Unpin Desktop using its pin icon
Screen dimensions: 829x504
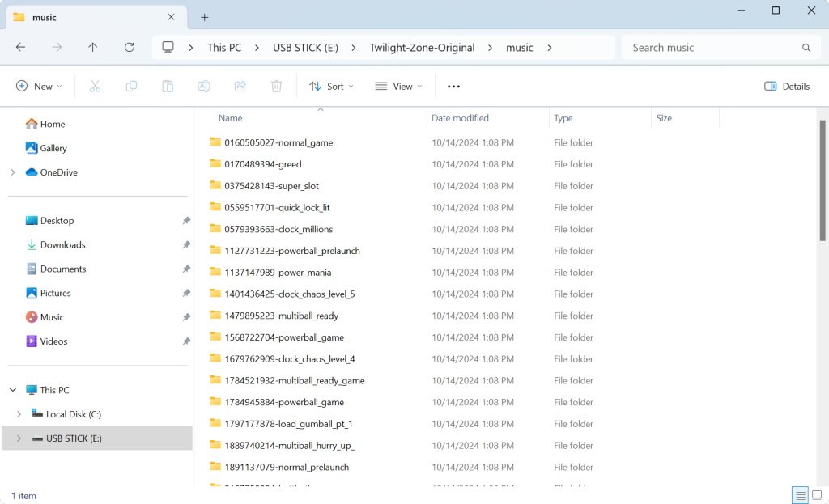pos(186,221)
